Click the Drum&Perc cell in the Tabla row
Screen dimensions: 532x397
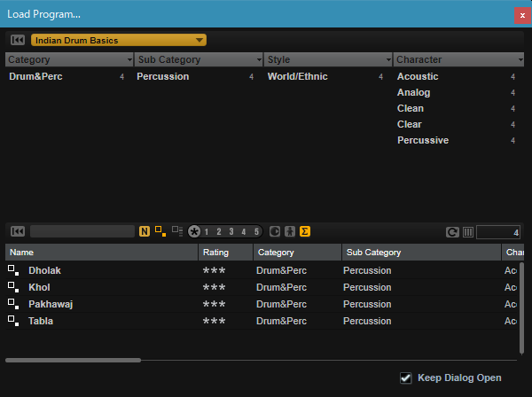(x=281, y=321)
